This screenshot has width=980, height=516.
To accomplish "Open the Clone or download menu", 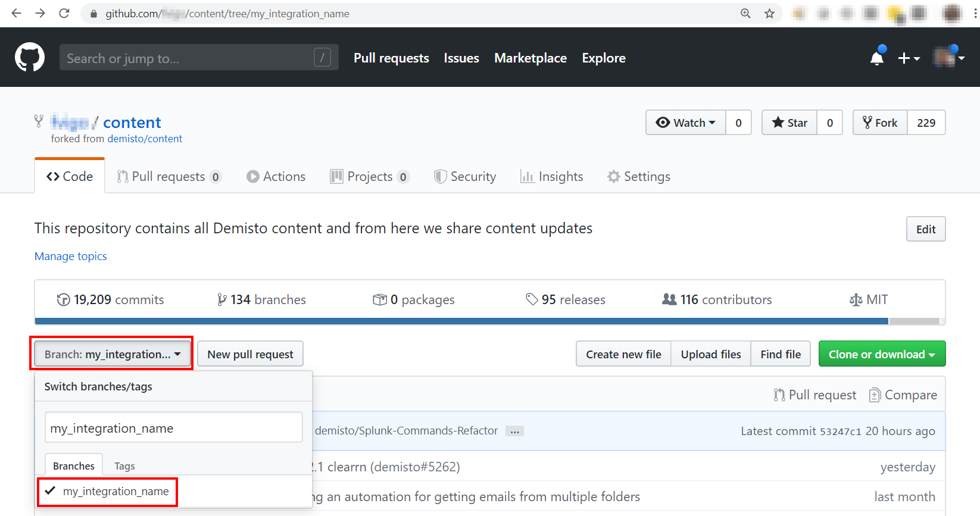I will [881, 354].
